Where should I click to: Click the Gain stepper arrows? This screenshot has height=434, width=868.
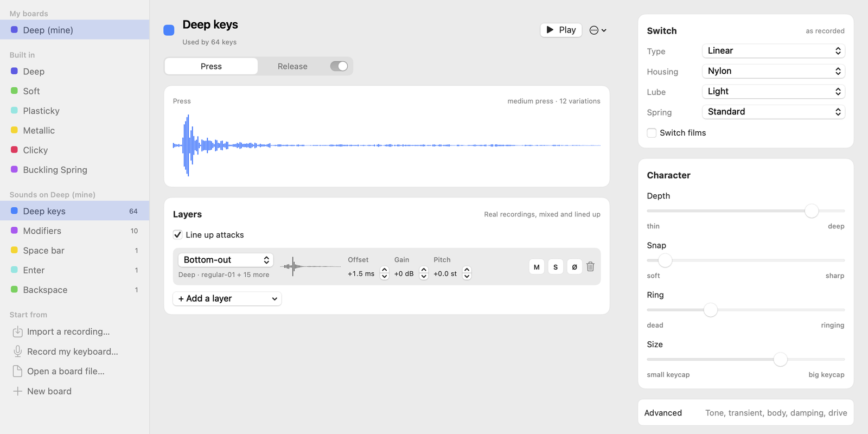[x=424, y=273]
